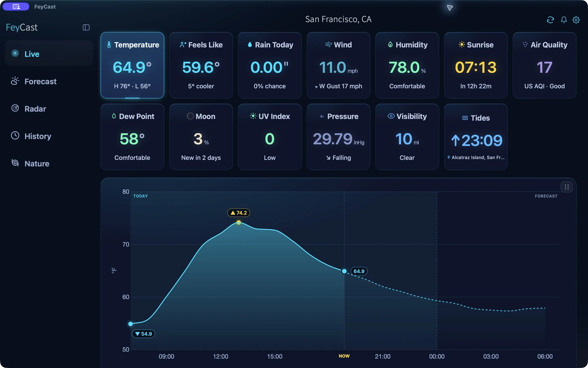
Task: Open the Nature section icon
Action: point(15,163)
